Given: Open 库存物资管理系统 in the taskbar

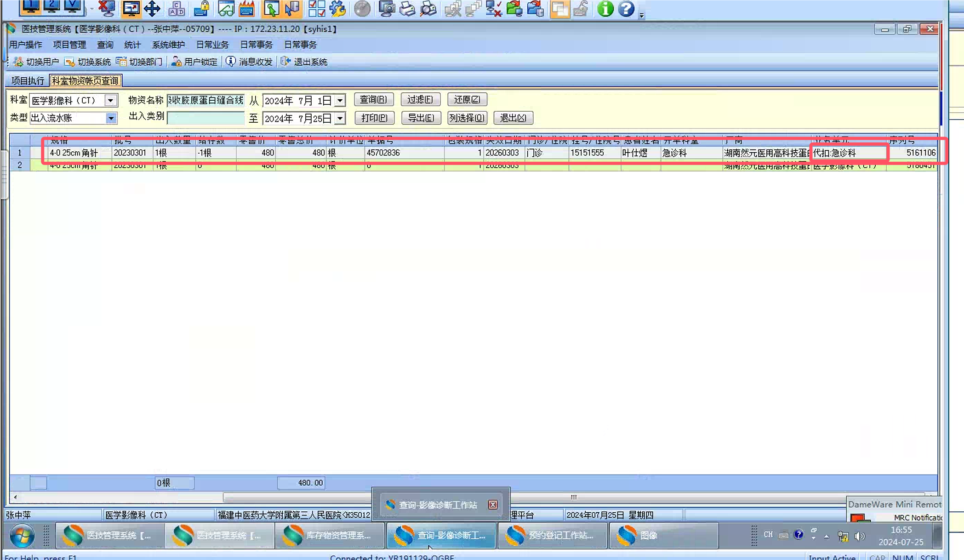Looking at the screenshot, I should click(329, 535).
